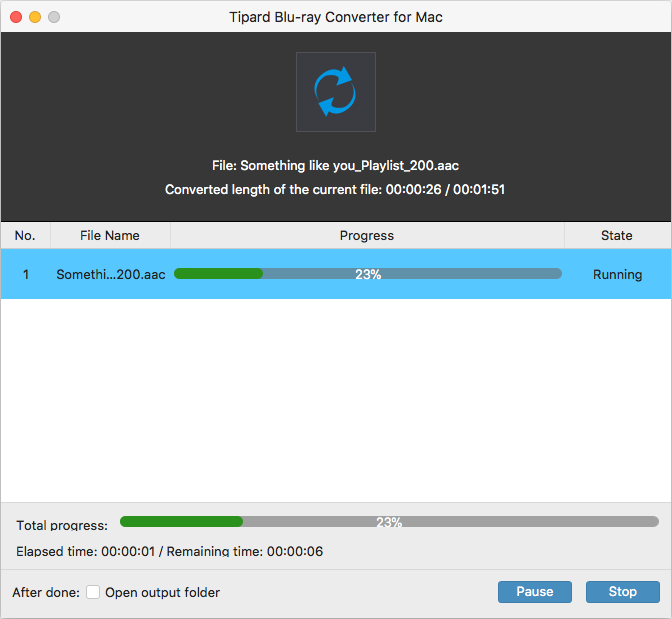Click the window title text
This screenshot has width=672, height=619.
tap(336, 17)
